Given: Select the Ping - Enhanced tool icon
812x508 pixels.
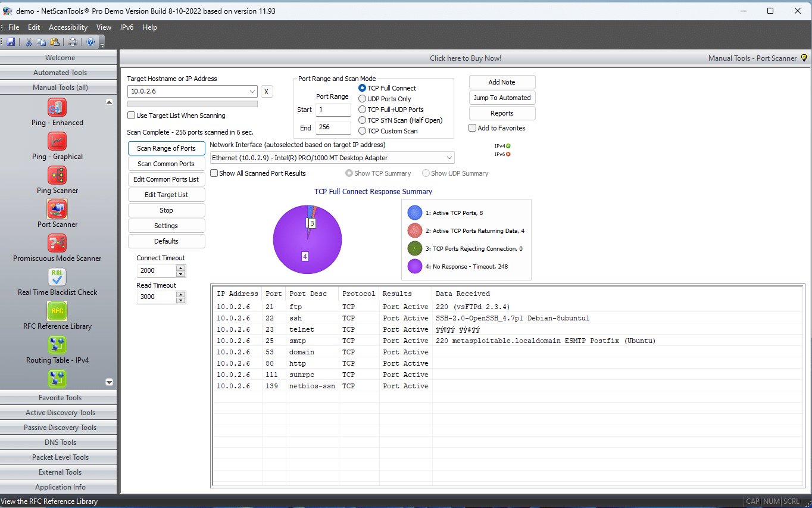Looking at the screenshot, I should click(x=57, y=108).
